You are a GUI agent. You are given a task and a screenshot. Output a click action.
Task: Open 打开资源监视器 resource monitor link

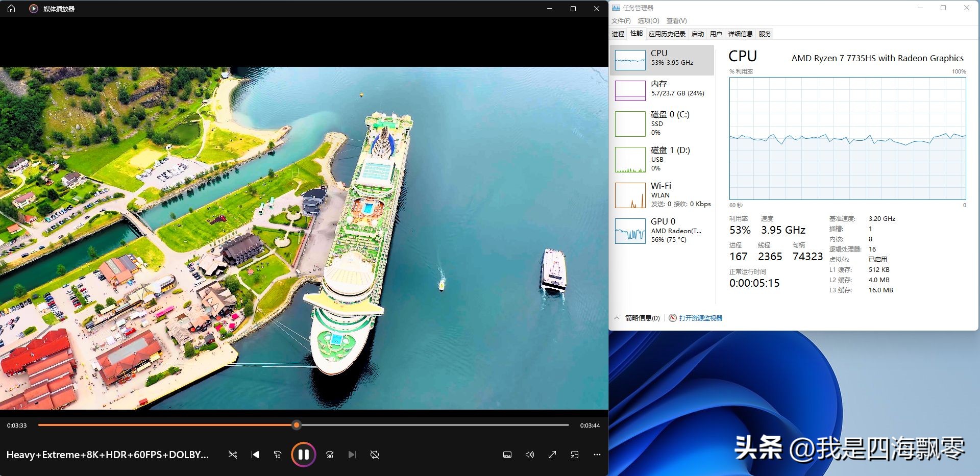(700, 318)
